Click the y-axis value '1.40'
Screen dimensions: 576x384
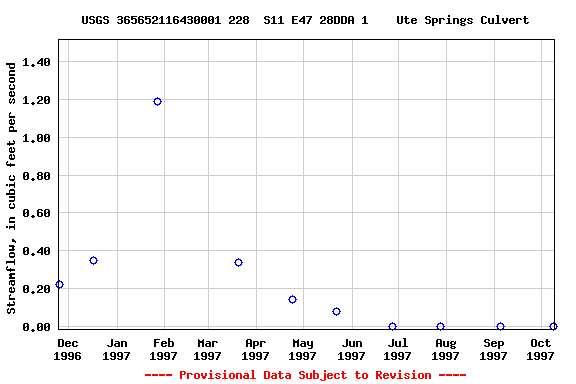(x=36, y=62)
